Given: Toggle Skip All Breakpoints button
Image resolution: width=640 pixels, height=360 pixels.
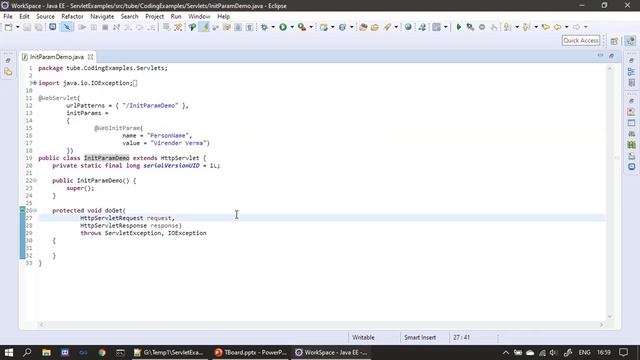Looking at the screenshot, I should pyautogui.click(x=67, y=27).
